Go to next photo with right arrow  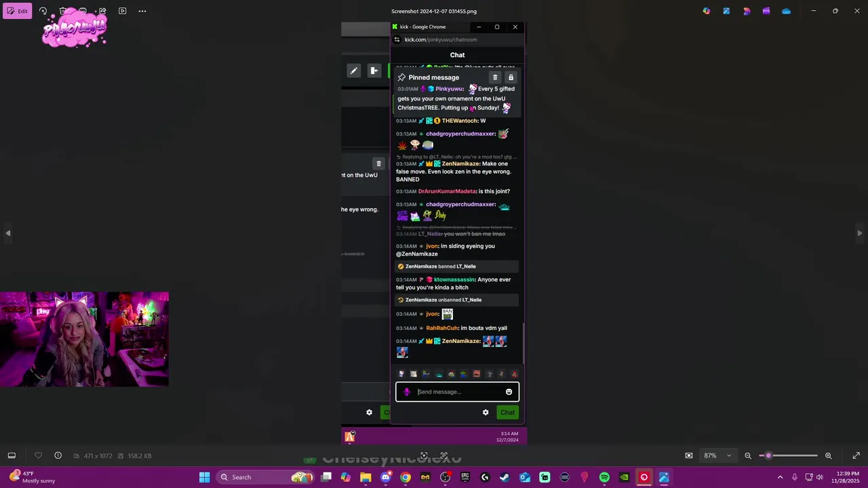(x=859, y=233)
